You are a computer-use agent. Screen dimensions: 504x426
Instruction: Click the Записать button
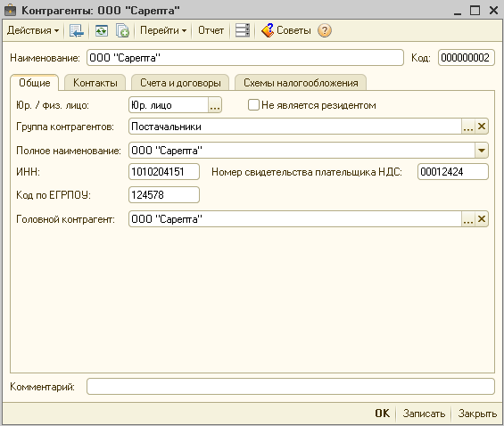point(424,414)
